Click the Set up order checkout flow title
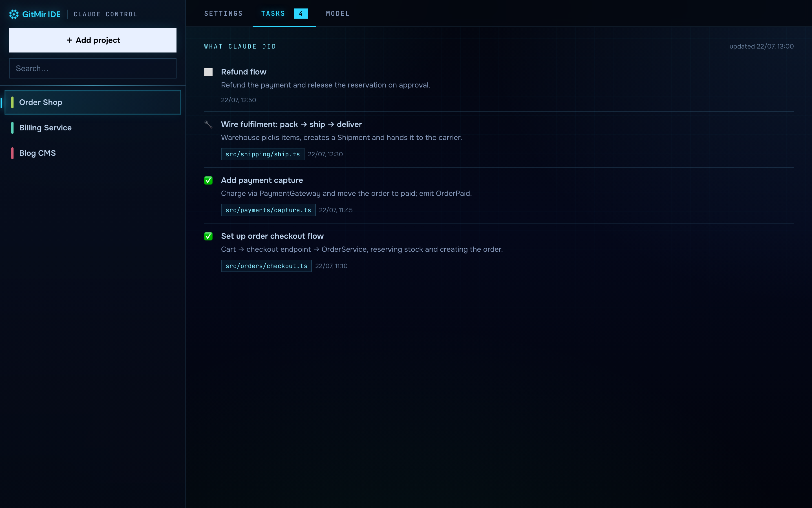Screen dimensions: 812x508 pos(272,236)
